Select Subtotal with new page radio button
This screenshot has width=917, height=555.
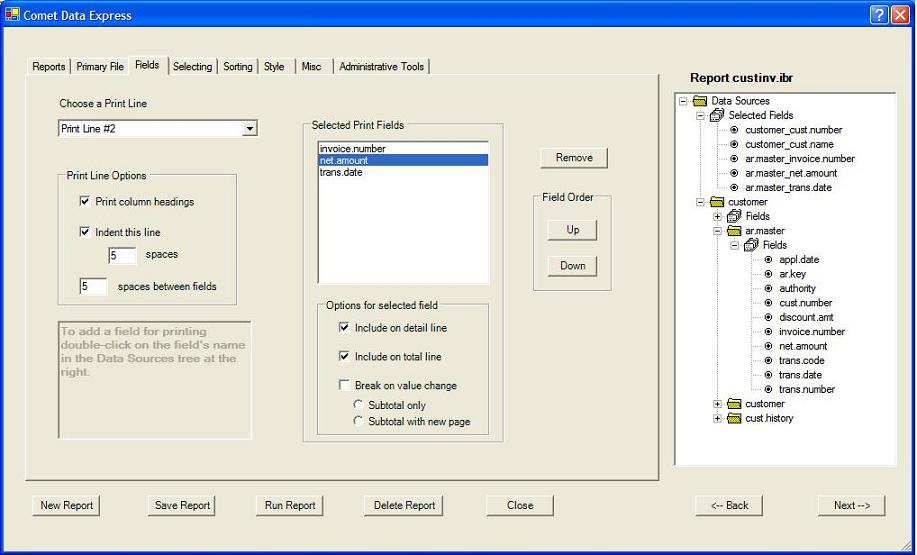click(358, 420)
